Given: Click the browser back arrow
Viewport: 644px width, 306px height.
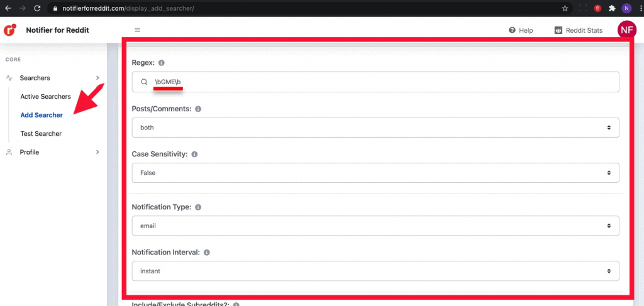Looking at the screenshot, I should pos(8,8).
